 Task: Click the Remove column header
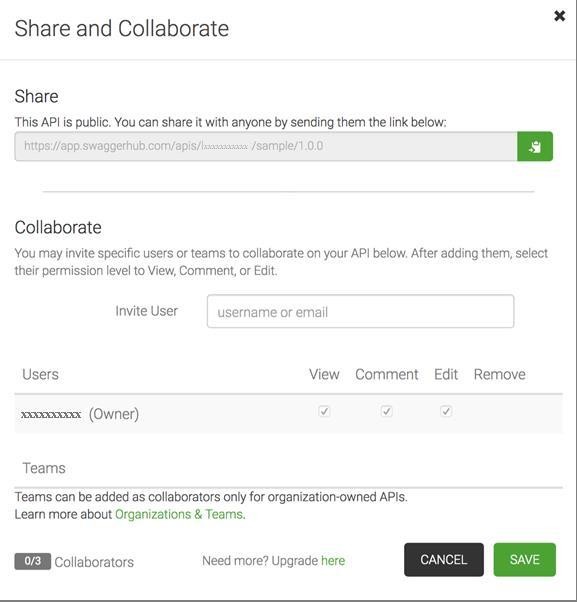tap(500, 374)
